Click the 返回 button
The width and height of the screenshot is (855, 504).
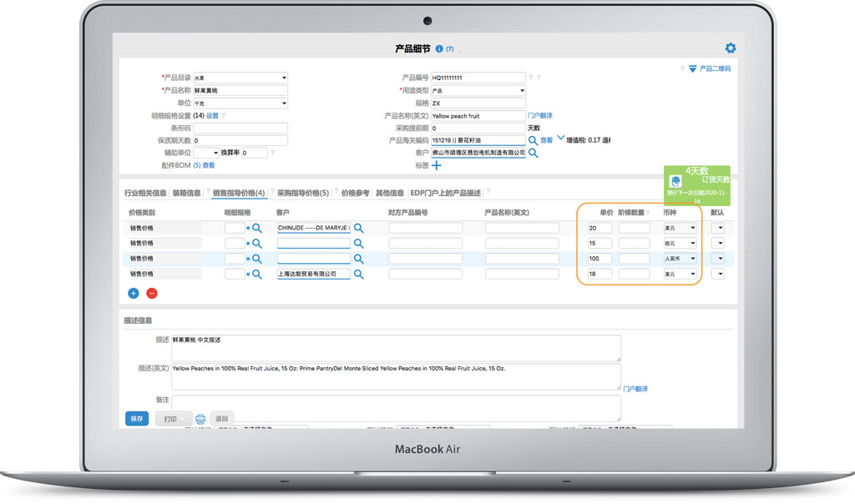[222, 418]
